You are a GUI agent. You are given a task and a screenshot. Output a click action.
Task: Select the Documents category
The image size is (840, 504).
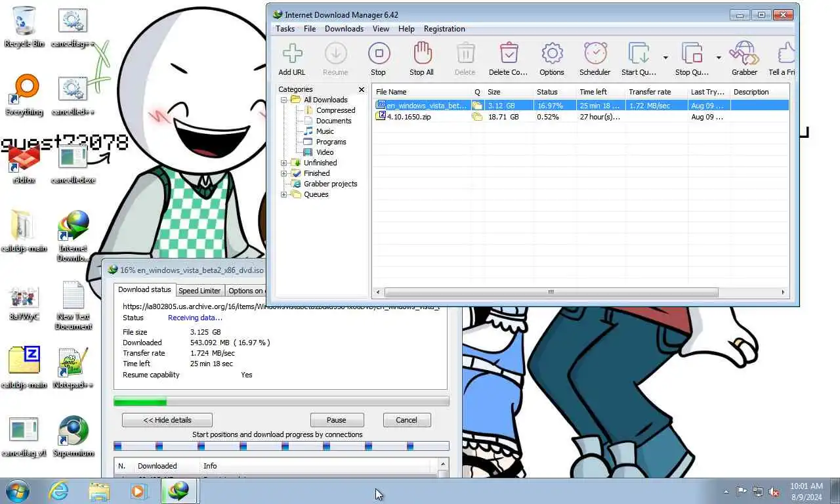click(333, 121)
